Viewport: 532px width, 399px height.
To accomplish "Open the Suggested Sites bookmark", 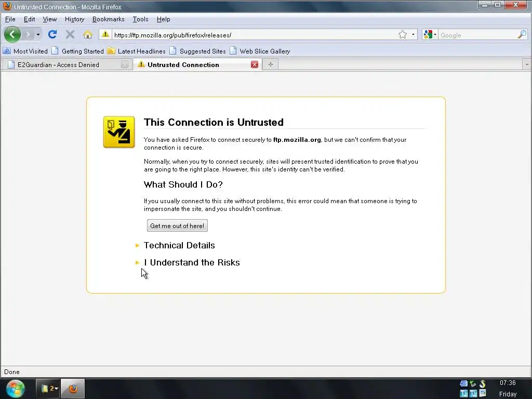I will tap(198, 51).
